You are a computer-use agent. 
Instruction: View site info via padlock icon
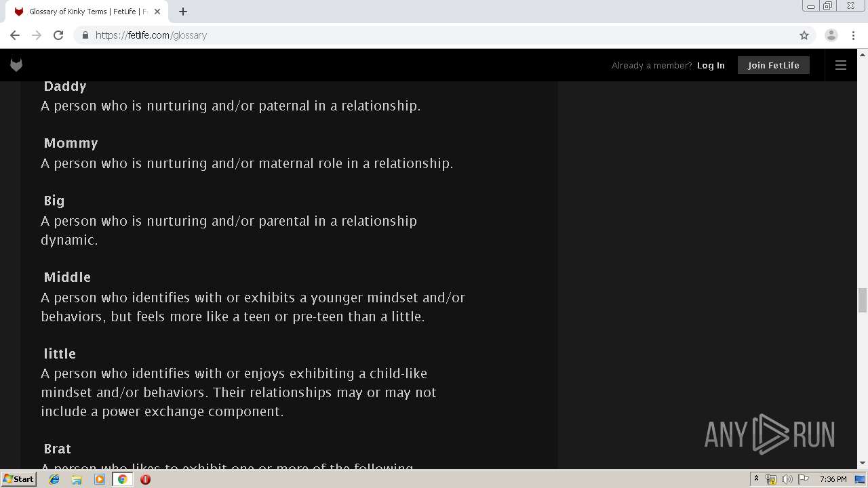pos(85,35)
